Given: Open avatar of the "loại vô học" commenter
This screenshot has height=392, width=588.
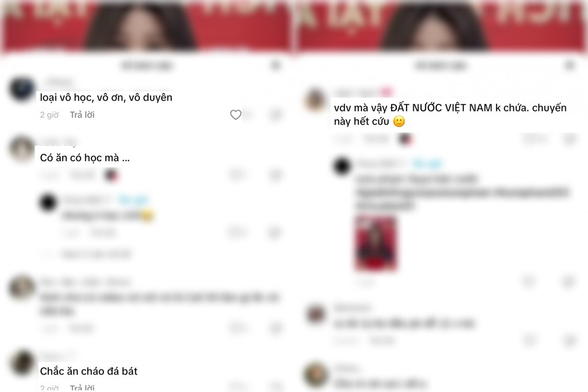Looking at the screenshot, I should tap(22, 90).
